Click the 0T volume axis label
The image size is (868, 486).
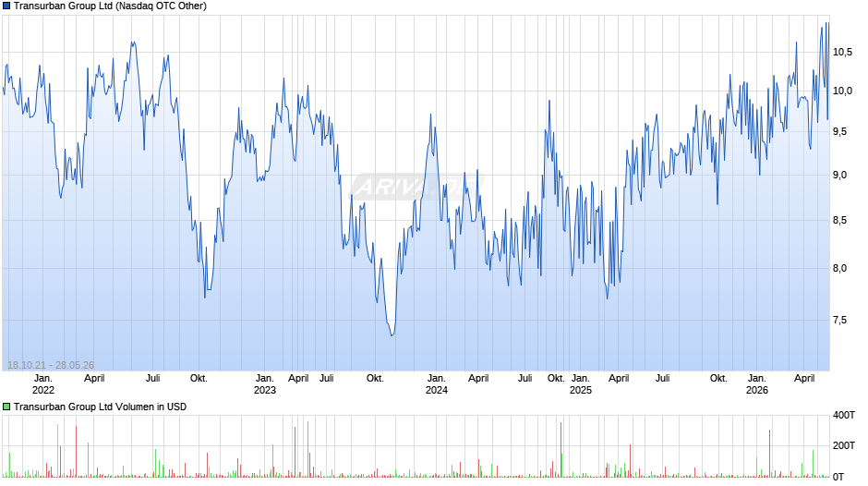pos(838,477)
